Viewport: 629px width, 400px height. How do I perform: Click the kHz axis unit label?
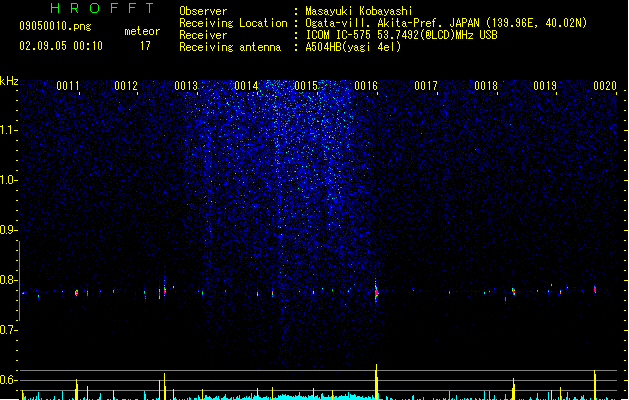point(9,81)
